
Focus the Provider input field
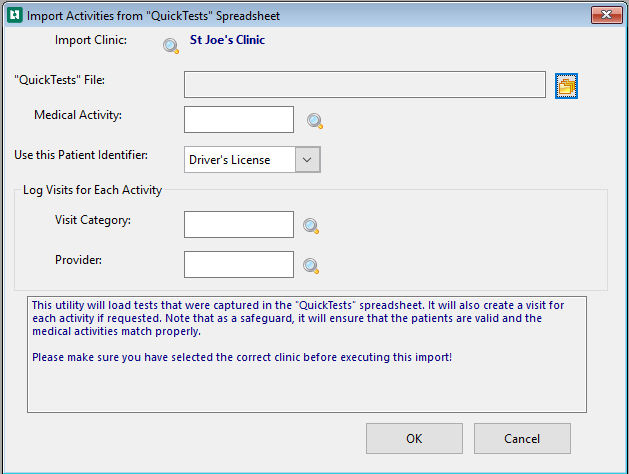239,264
